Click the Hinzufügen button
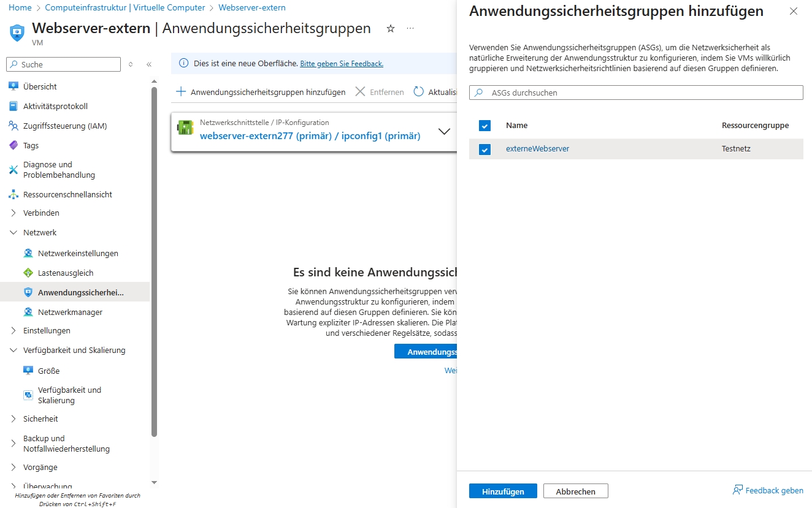Image resolution: width=812 pixels, height=508 pixels. pyautogui.click(x=503, y=491)
